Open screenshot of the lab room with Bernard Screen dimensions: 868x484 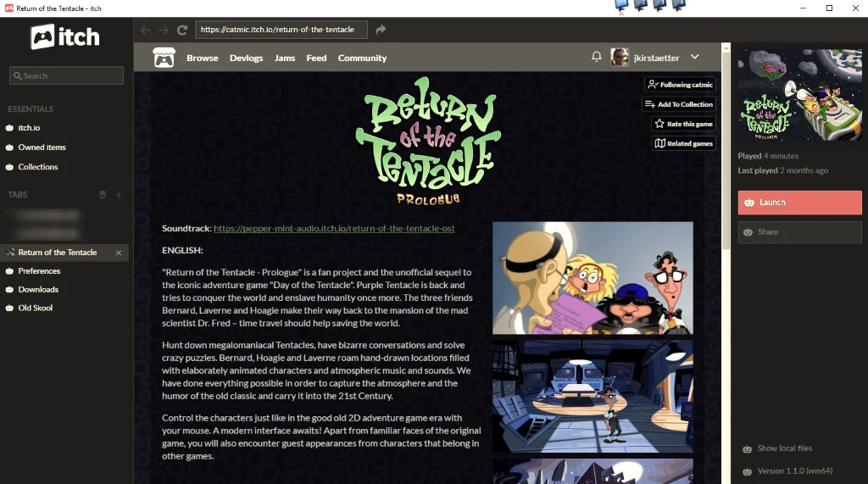(593, 396)
